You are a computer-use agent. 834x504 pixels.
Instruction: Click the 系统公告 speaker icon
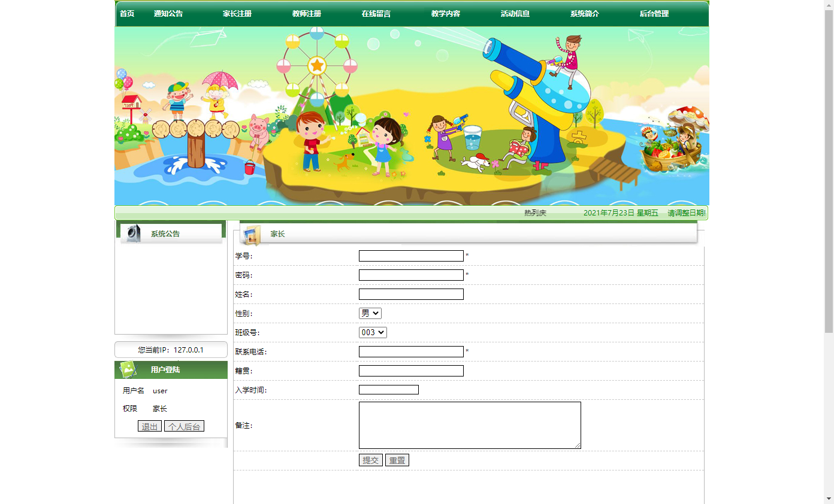(133, 232)
